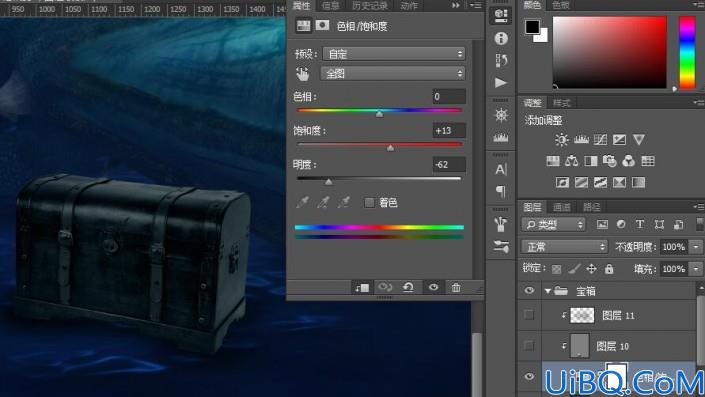Collapse the 宝箱 group
The image size is (705, 397).
[x=548, y=291]
